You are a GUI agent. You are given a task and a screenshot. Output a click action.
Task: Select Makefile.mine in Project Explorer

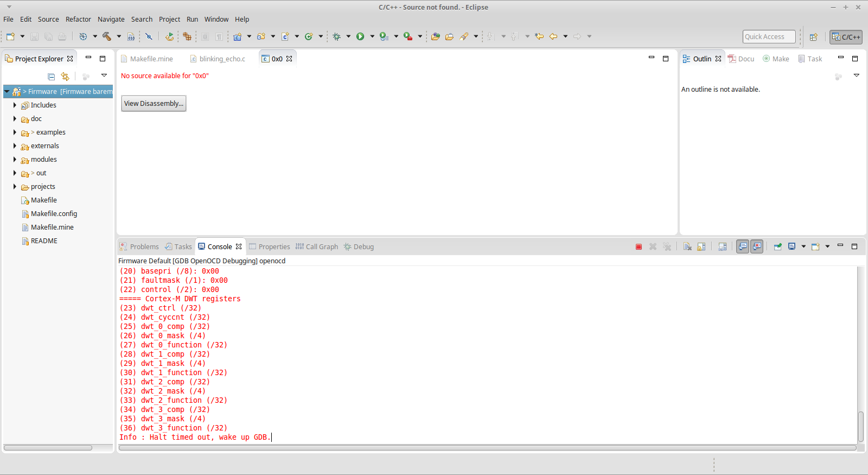coord(52,227)
